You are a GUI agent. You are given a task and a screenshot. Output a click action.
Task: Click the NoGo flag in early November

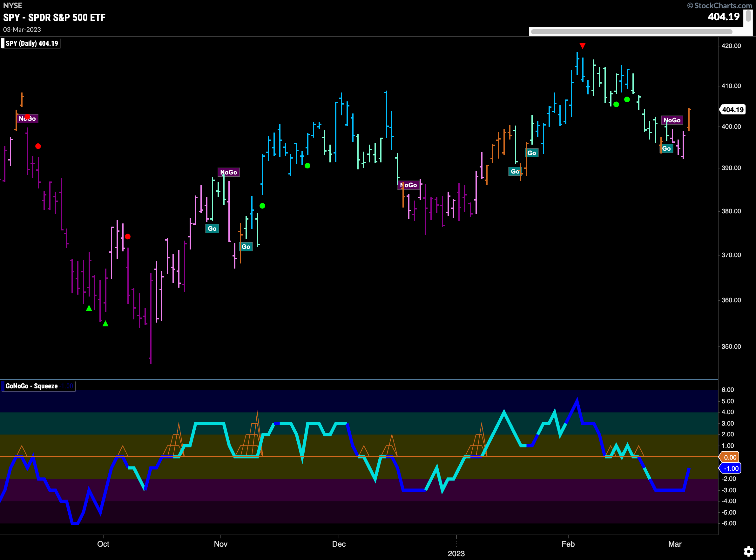coord(229,172)
